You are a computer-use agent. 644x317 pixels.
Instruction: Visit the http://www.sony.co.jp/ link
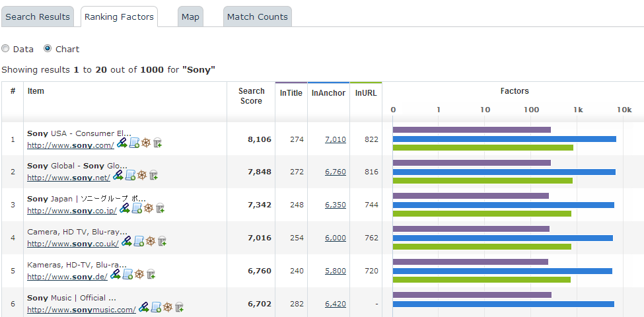[x=72, y=211]
